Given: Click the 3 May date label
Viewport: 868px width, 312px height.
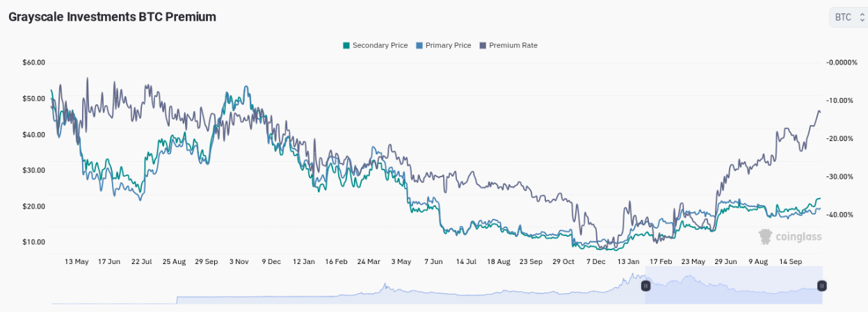Looking at the screenshot, I should (401, 262).
